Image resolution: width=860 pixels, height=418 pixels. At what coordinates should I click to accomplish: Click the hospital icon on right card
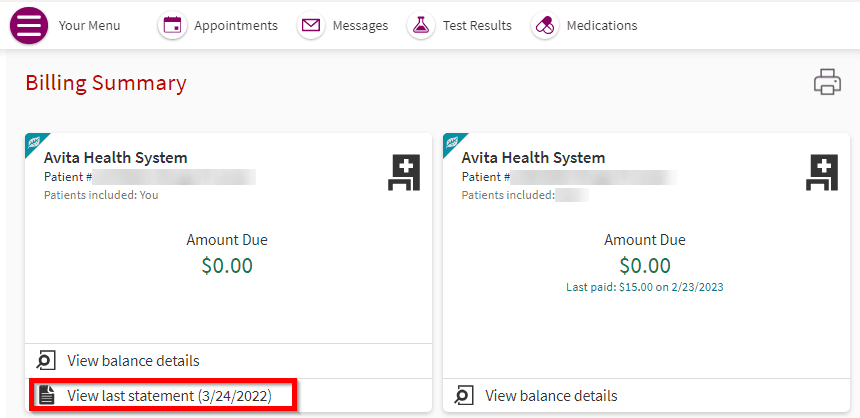(822, 172)
